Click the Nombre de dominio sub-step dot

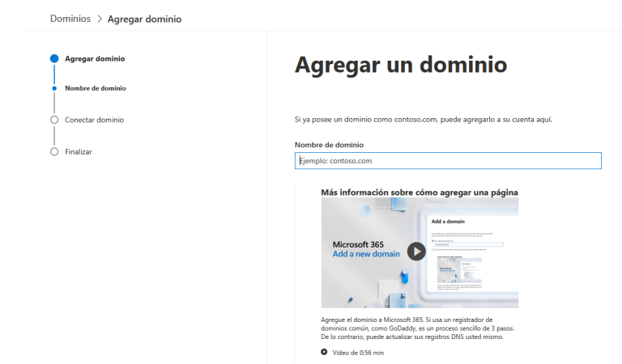pos(54,88)
